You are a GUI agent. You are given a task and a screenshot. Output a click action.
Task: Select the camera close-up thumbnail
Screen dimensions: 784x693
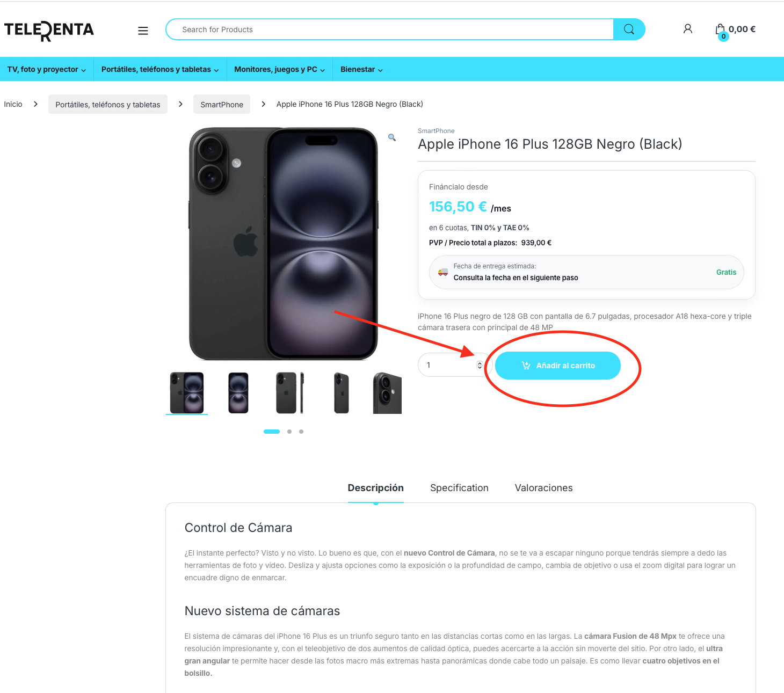387,393
